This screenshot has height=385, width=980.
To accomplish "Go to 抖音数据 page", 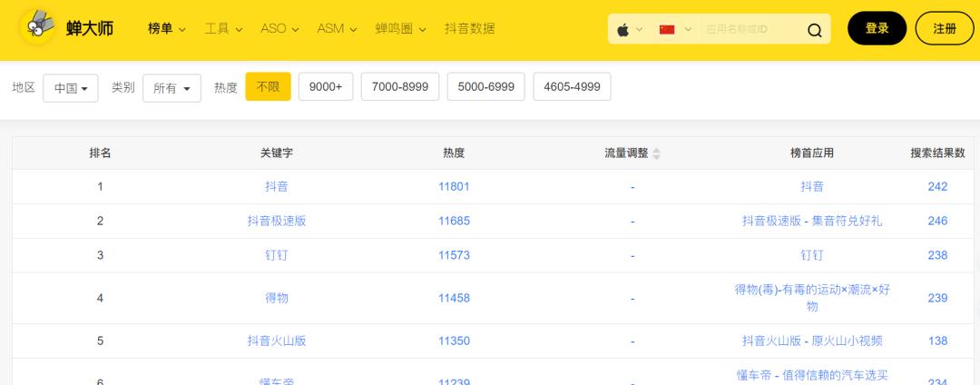I will click(x=470, y=29).
